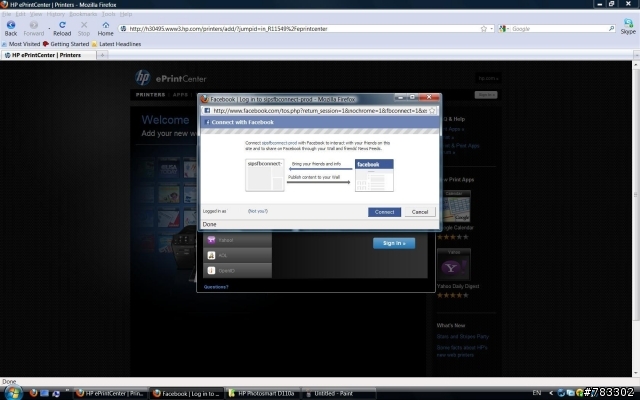The image size is (640, 400).
Task: Open APPS navigation item
Action: [x=180, y=95]
